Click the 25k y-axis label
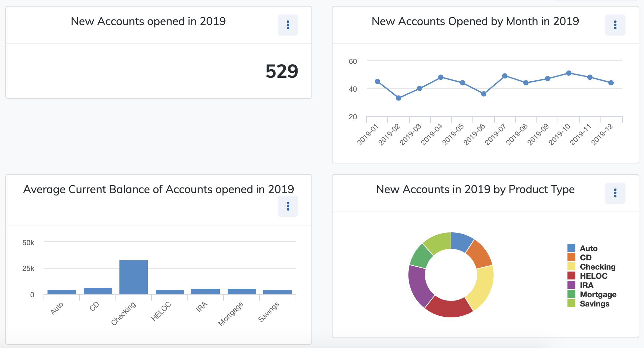This screenshot has height=348, width=644. click(x=28, y=269)
